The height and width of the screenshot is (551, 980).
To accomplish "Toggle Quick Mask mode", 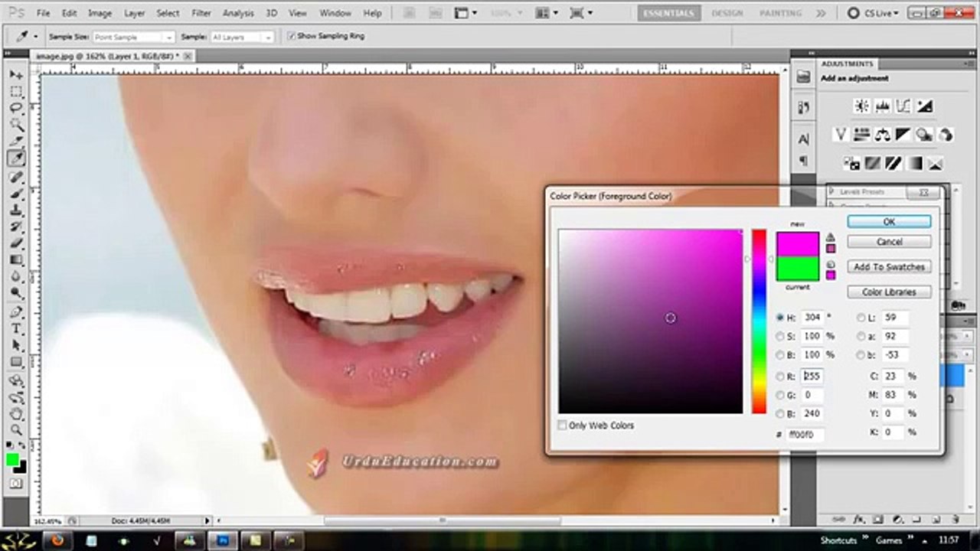I will pyautogui.click(x=16, y=484).
